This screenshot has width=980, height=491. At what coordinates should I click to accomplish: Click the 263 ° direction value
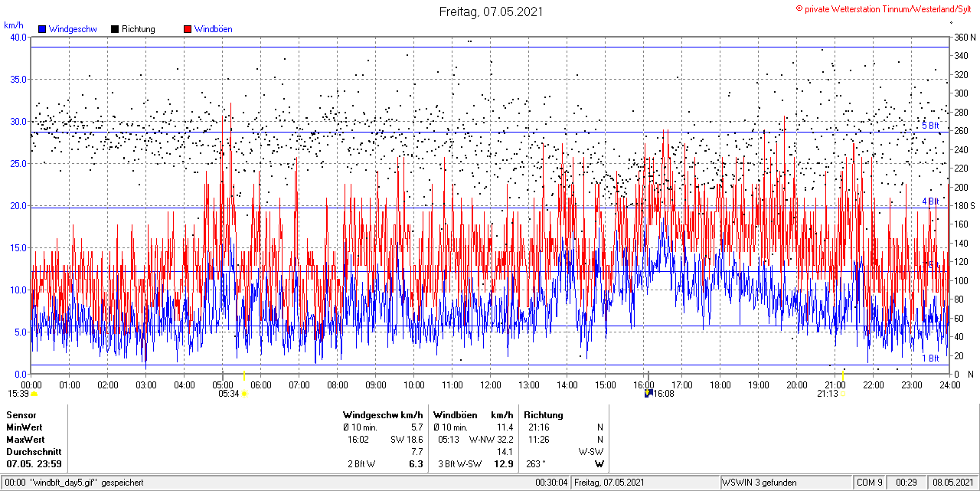click(537, 464)
